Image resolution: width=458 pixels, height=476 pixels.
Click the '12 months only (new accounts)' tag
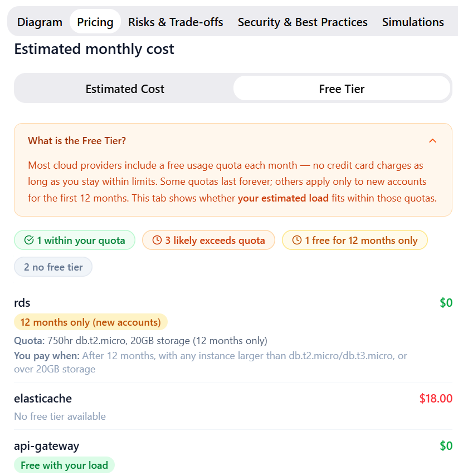(x=90, y=322)
